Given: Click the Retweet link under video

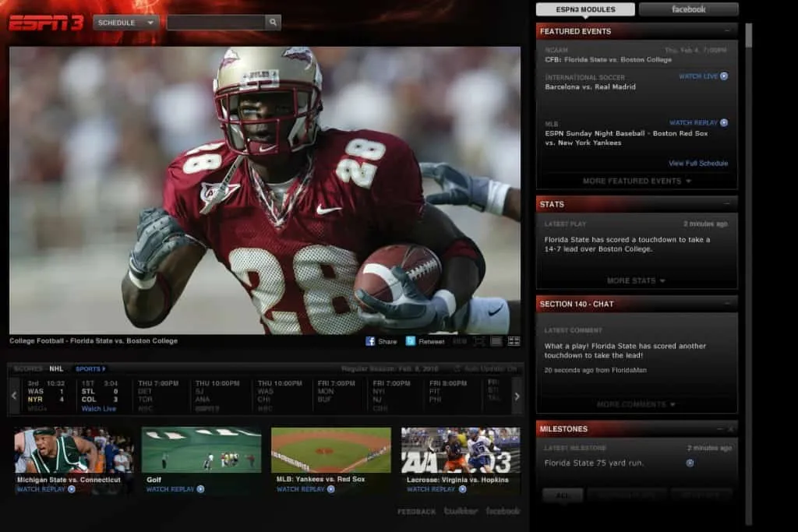Looking at the screenshot, I should coord(431,342).
